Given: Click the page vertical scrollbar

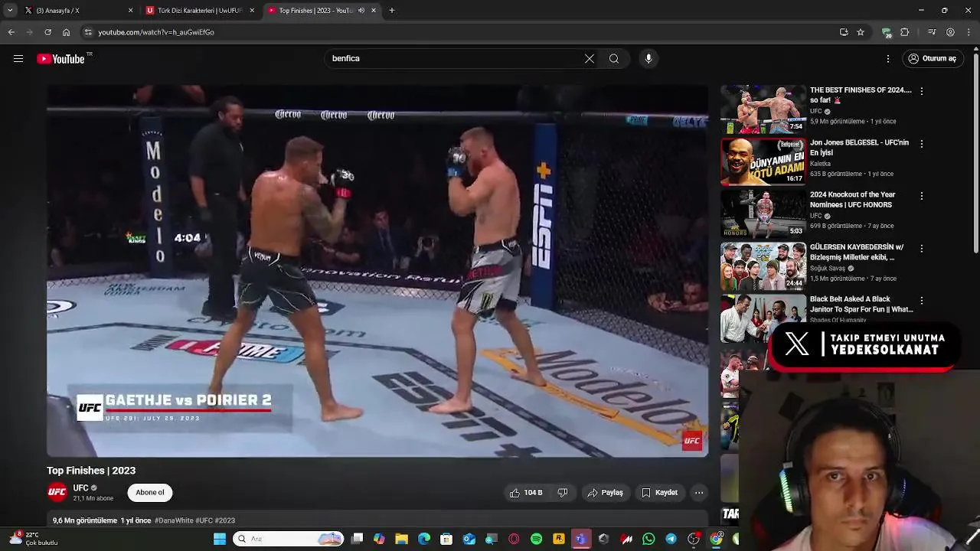Looking at the screenshot, I should [x=975, y=153].
